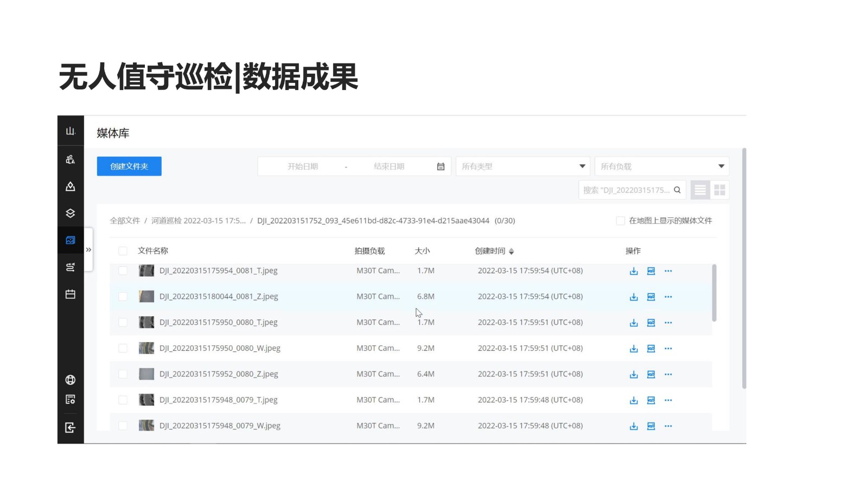This screenshot has width=868, height=488.
Task: Click the calendar icon in left sidebar
Action: 71,294
